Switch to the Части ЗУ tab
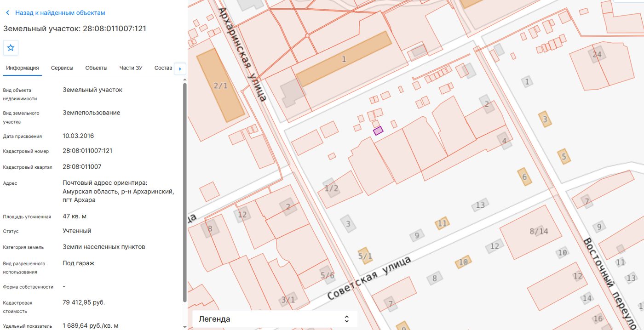644x330 pixels. point(131,68)
